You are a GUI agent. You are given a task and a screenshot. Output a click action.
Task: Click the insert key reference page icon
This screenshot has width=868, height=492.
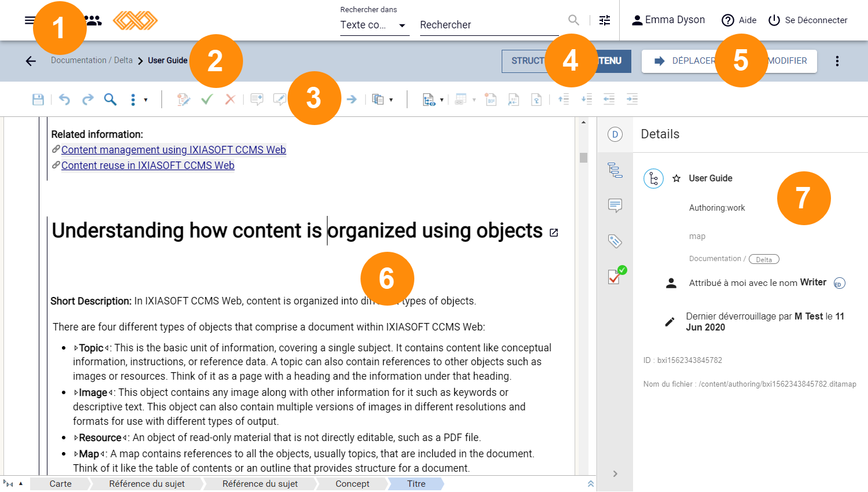point(536,100)
